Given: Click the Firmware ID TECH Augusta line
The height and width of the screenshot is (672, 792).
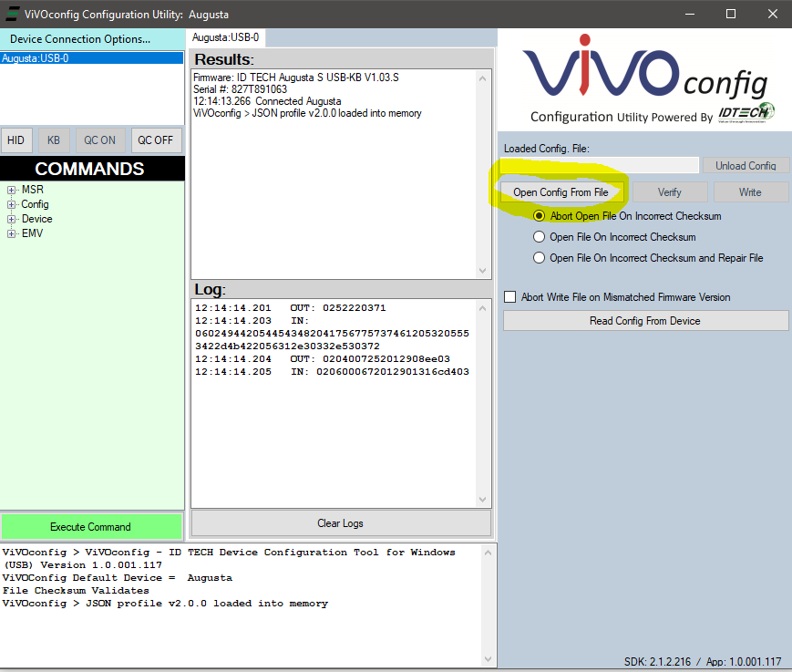Looking at the screenshot, I should [x=296, y=78].
